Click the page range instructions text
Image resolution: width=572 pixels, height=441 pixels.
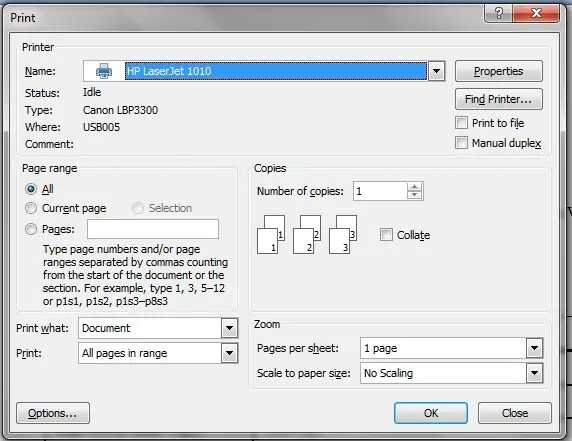coord(135,275)
